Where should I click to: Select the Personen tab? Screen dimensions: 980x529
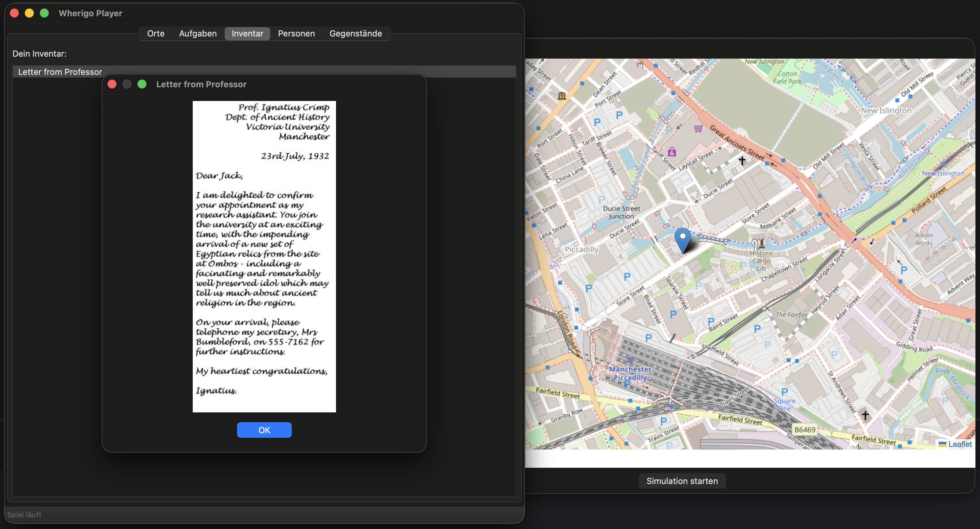coord(296,34)
